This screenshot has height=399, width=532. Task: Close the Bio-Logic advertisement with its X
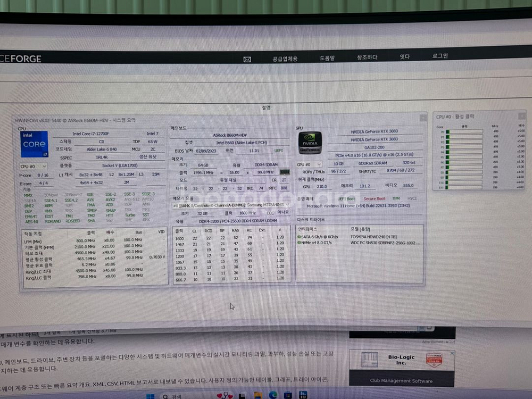click(x=452, y=353)
